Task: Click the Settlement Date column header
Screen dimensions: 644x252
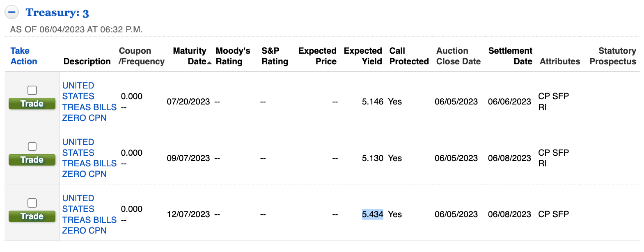Action: coord(510,56)
